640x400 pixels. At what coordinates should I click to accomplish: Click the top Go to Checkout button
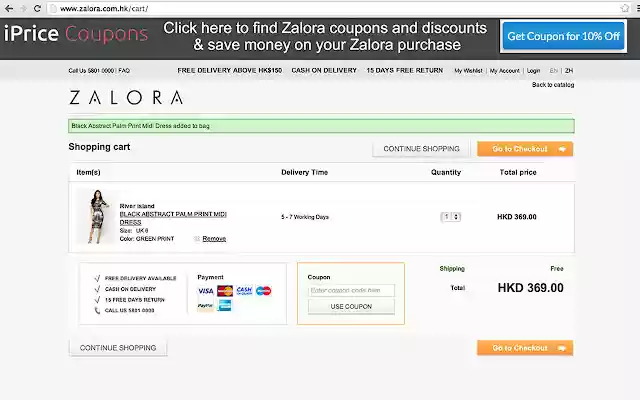(x=525, y=149)
